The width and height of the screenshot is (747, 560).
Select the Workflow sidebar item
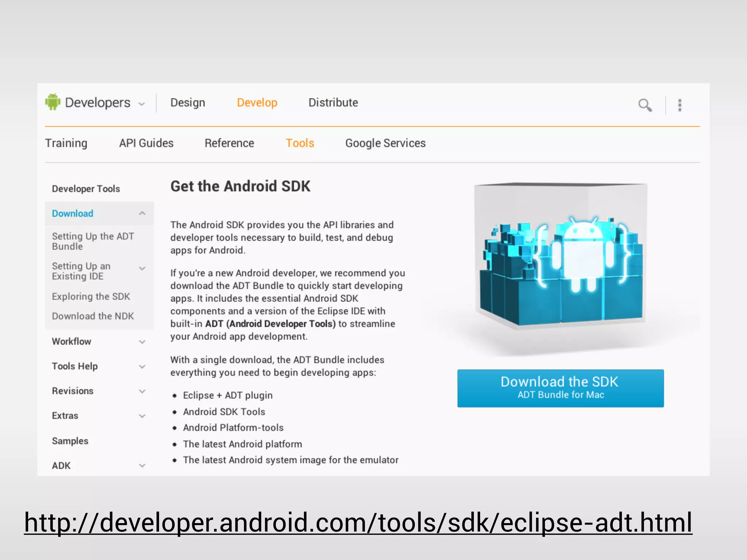pyautogui.click(x=71, y=342)
